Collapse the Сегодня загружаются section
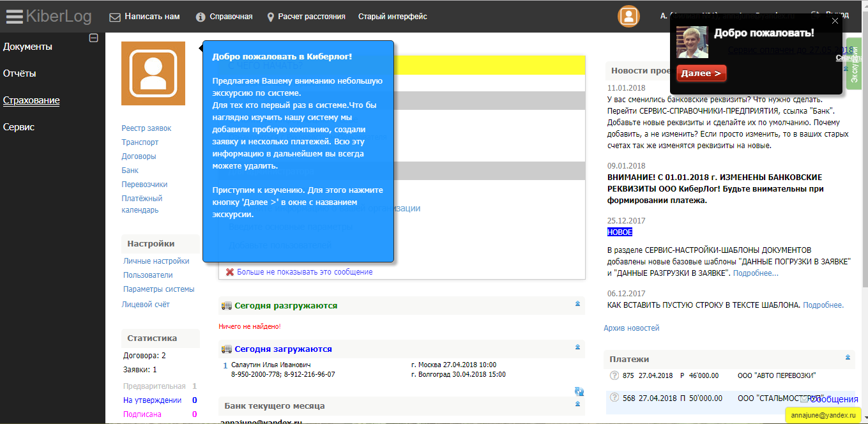 [x=578, y=347]
